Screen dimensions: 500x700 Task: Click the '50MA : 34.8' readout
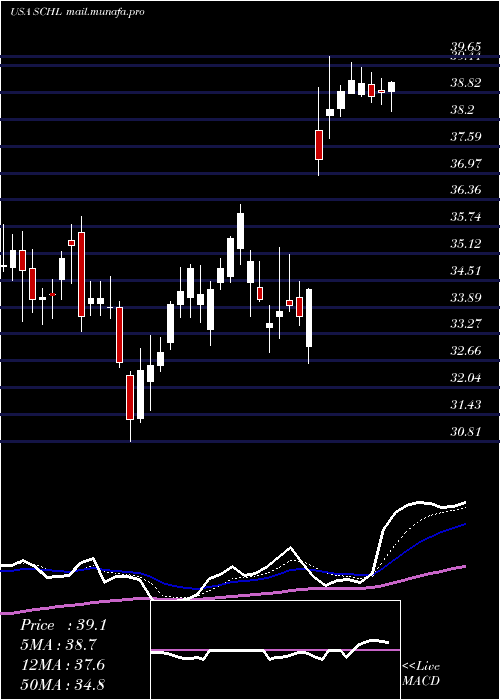point(63,684)
